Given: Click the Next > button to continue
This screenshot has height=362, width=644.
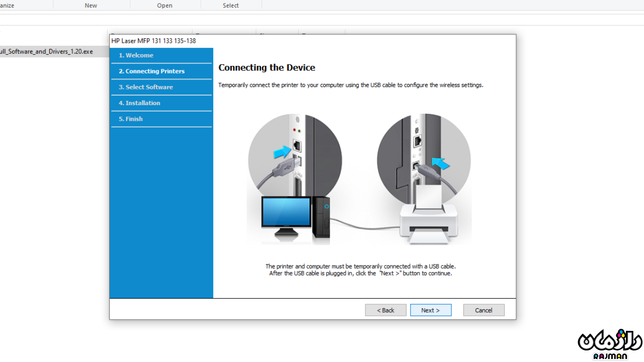Looking at the screenshot, I should tap(431, 310).
